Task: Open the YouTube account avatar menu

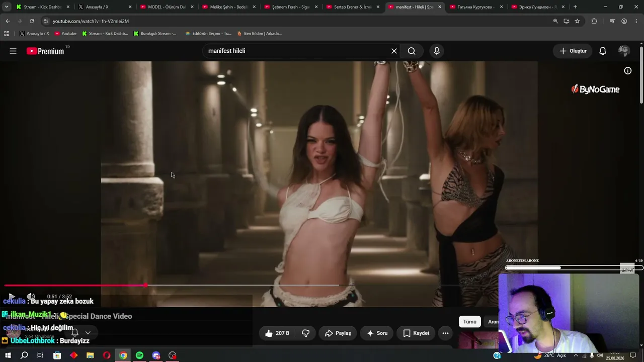Action: click(624, 51)
